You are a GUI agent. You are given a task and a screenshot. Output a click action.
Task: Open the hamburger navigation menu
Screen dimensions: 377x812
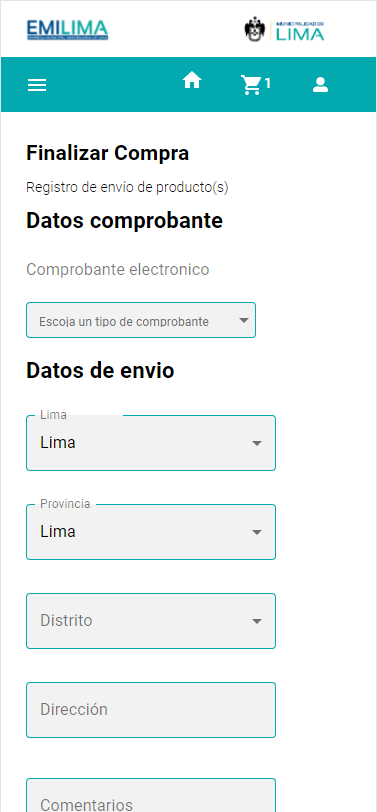(37, 85)
